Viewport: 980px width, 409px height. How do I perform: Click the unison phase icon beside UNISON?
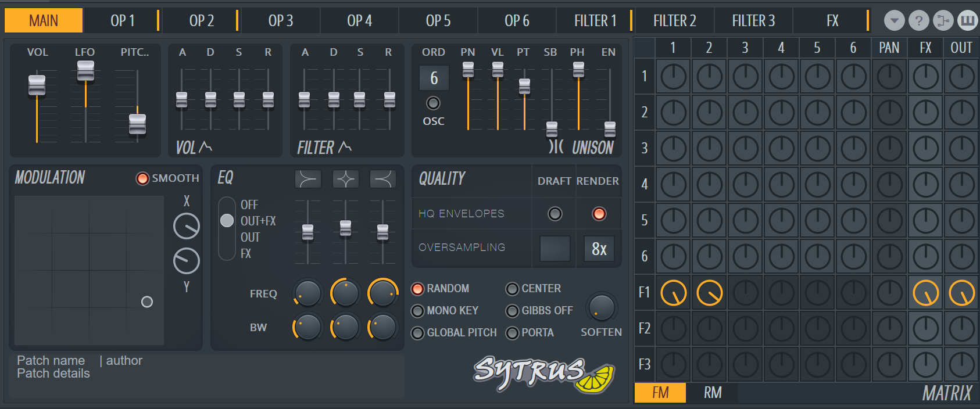tap(556, 146)
